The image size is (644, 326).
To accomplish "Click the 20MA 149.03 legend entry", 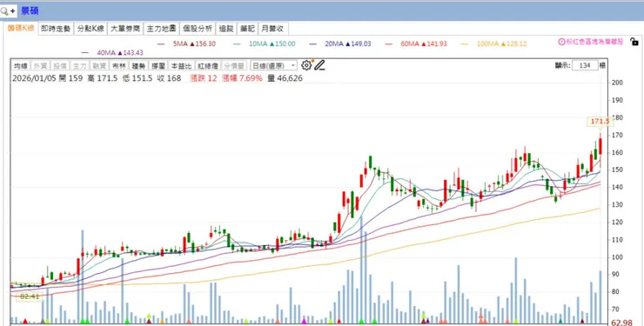I will point(340,43).
